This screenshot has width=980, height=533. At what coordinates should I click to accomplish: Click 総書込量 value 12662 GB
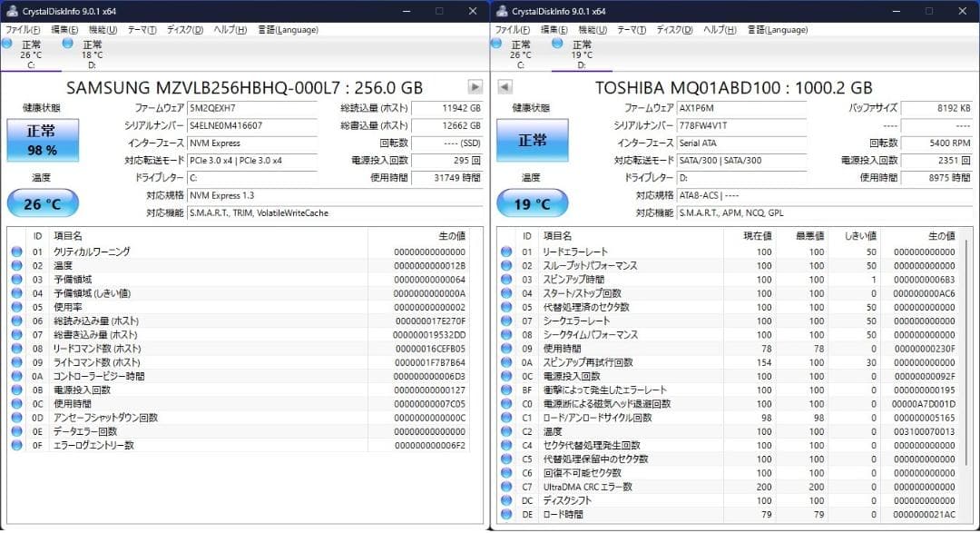point(447,125)
